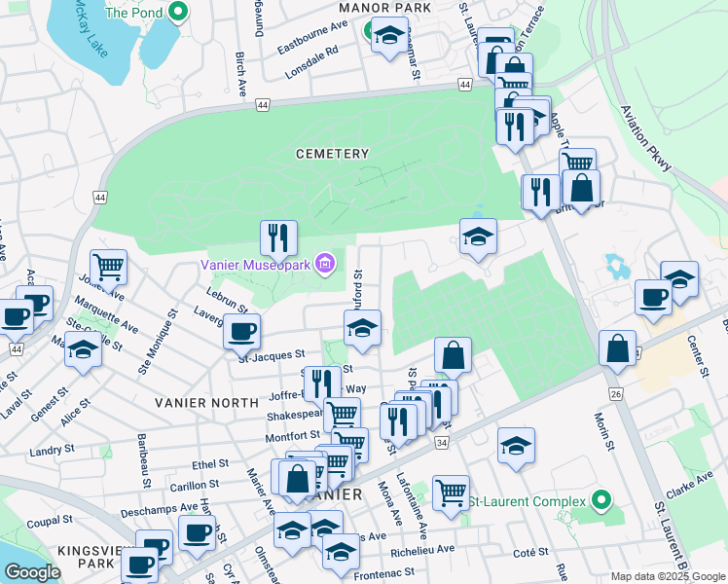Click the McKay Lake label
The image size is (728, 584).
[x=90, y=29]
